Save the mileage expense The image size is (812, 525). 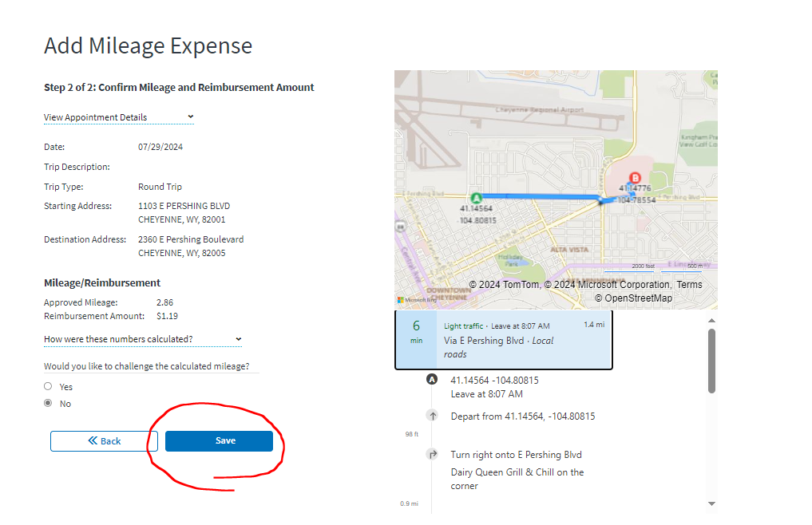pos(219,441)
